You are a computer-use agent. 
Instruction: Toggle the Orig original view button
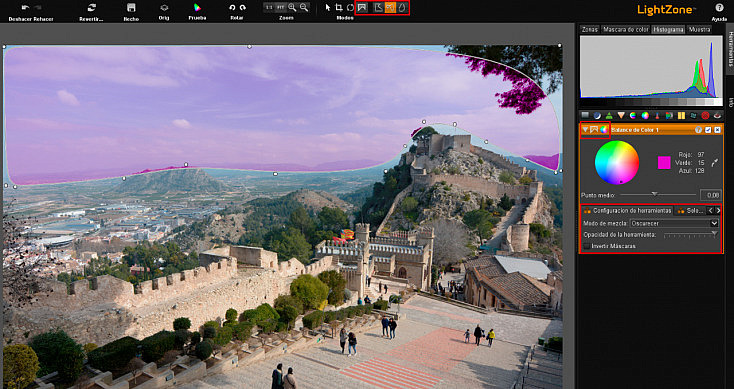164,7
